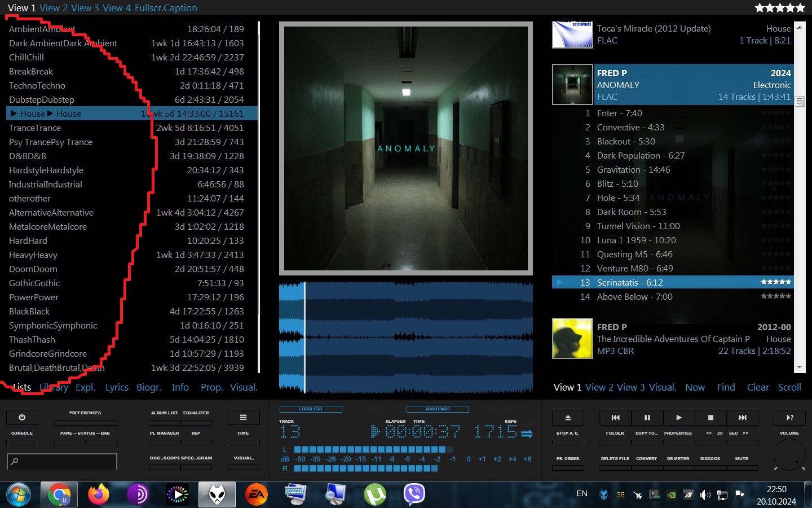
Task: Toggle the Equalizer button
Action: [196, 422]
